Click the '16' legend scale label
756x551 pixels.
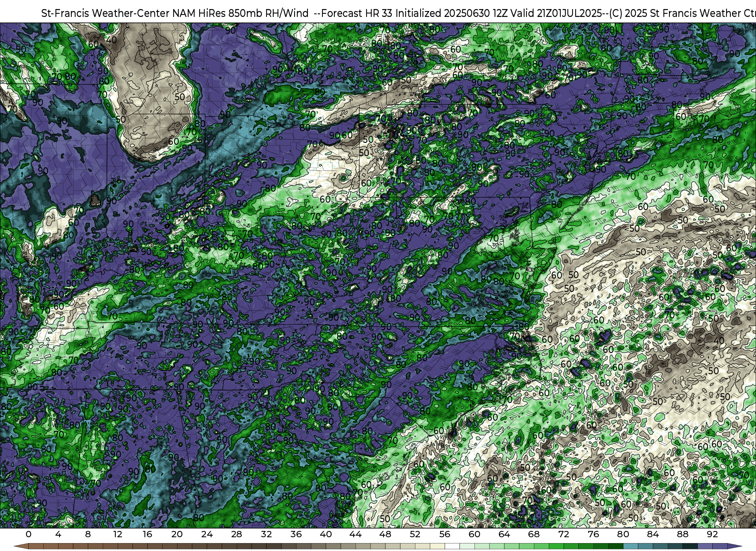pos(147,534)
